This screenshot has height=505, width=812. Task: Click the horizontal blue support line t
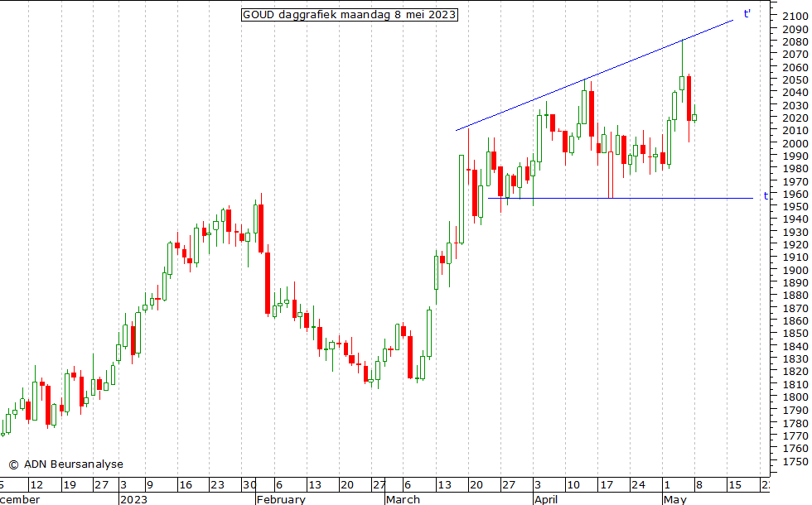(x=621, y=198)
